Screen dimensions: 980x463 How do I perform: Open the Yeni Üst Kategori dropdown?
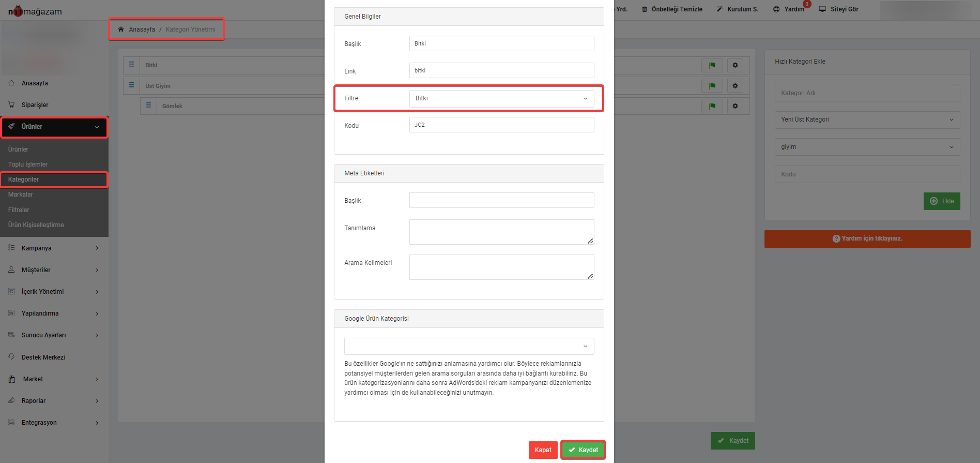(x=867, y=120)
